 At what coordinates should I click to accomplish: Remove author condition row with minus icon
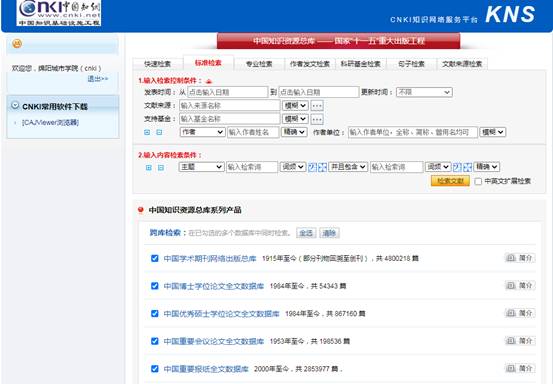(x=159, y=132)
